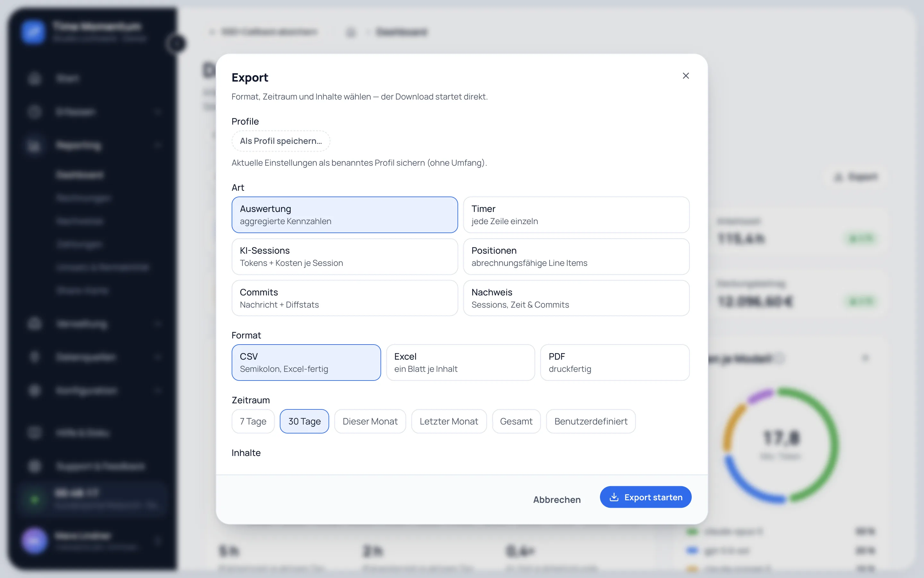Open the Benutzerdefiniert time range
This screenshot has height=578, width=924.
coord(591,421)
